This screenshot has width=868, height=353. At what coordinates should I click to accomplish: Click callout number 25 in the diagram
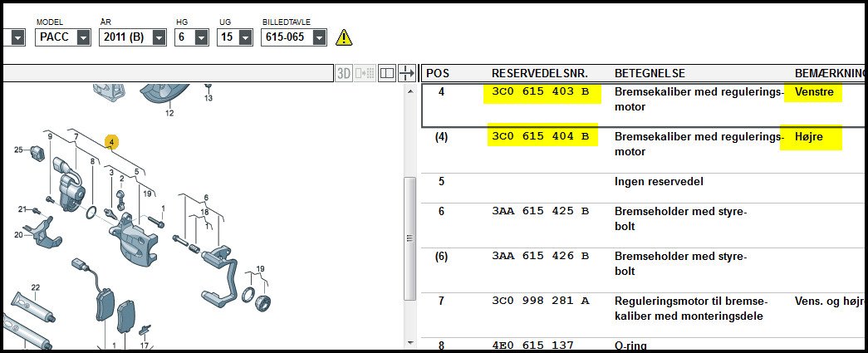coord(18,150)
